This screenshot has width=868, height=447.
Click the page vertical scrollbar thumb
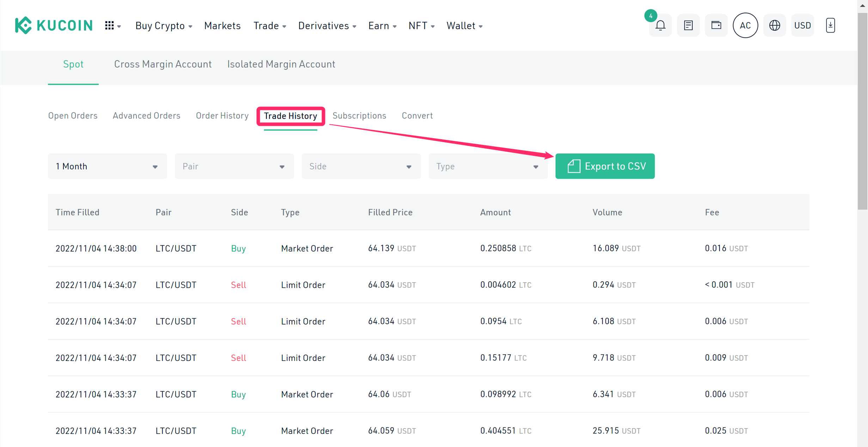862,111
